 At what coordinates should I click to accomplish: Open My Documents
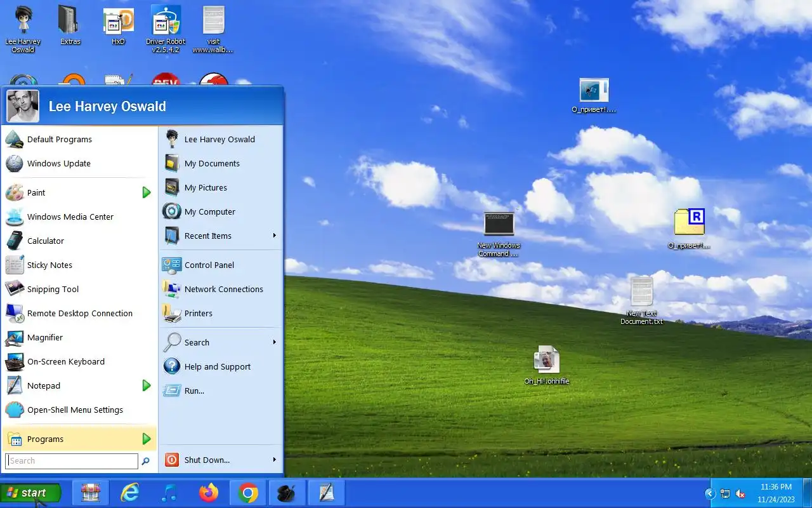(220, 163)
